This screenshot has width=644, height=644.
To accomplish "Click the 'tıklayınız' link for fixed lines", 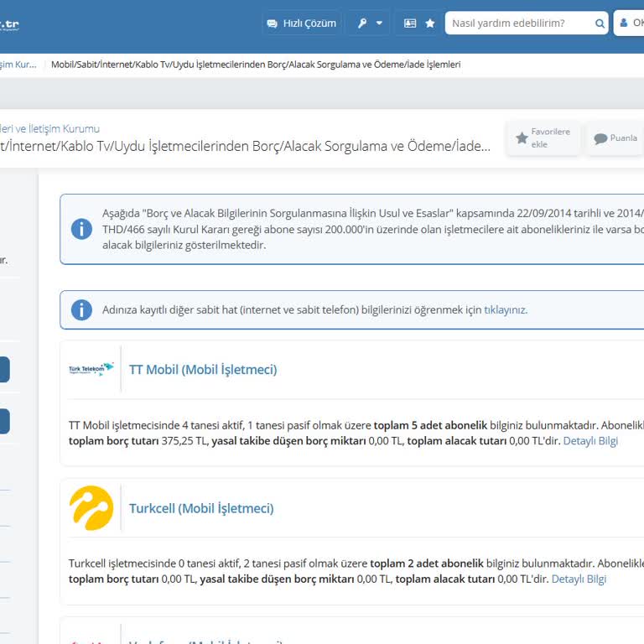I will [x=505, y=309].
